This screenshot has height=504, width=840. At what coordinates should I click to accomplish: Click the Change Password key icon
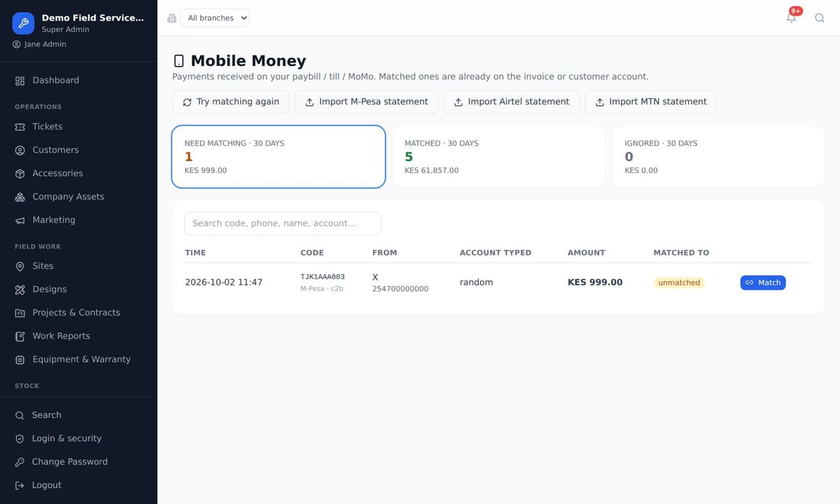(19, 462)
